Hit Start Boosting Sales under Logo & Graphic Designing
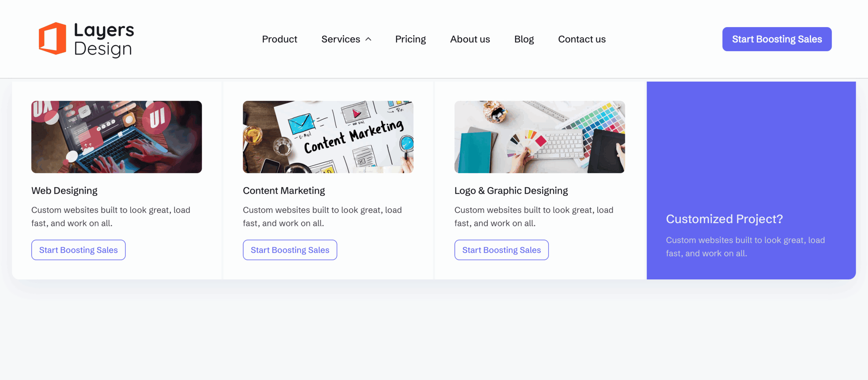Screen dimensions: 868x380 point(501,250)
